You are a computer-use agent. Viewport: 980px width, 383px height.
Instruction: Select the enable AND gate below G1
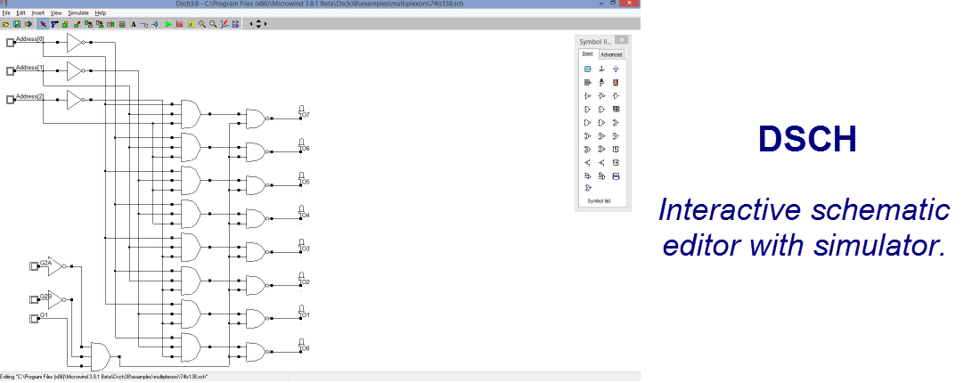coord(101,356)
